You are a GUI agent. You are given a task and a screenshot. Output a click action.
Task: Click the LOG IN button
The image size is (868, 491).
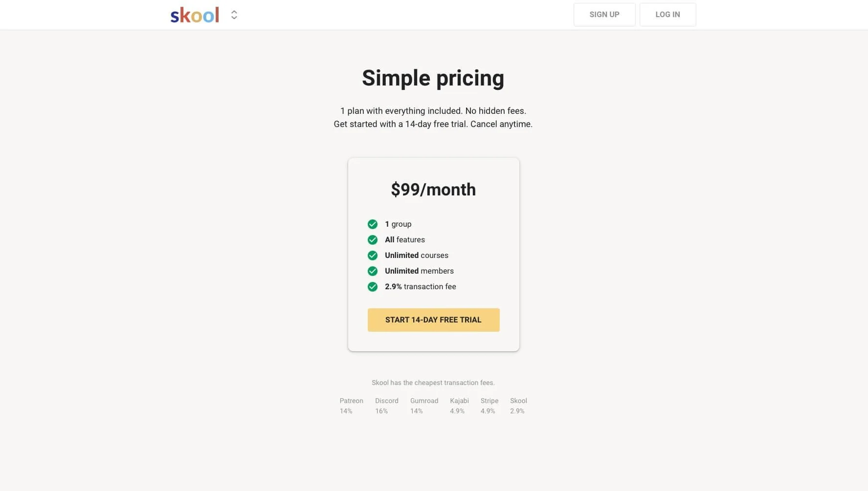668,15
